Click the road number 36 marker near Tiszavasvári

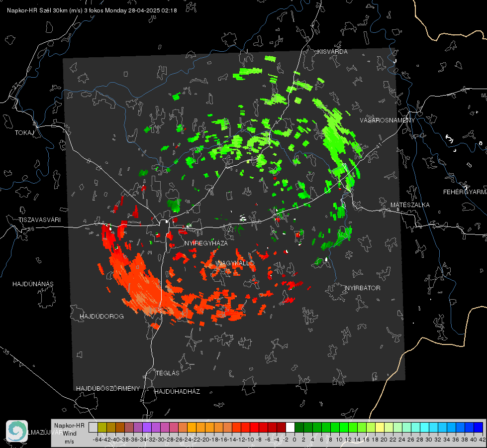point(31,229)
